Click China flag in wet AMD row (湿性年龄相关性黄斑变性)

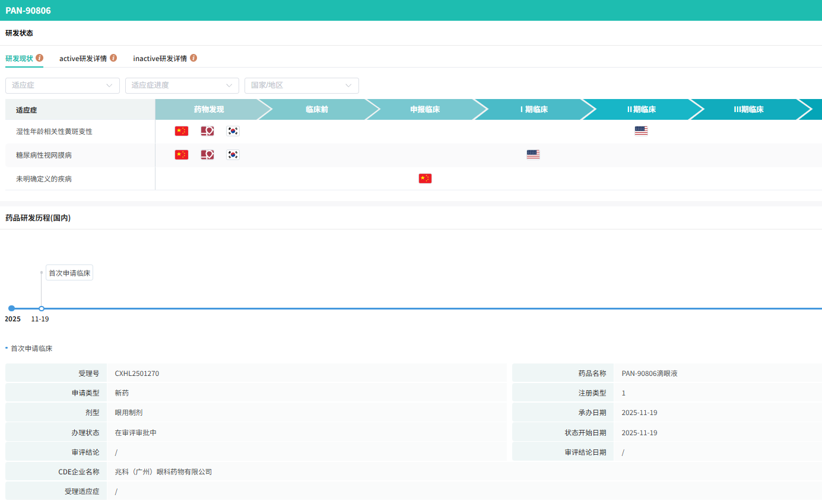(x=181, y=131)
